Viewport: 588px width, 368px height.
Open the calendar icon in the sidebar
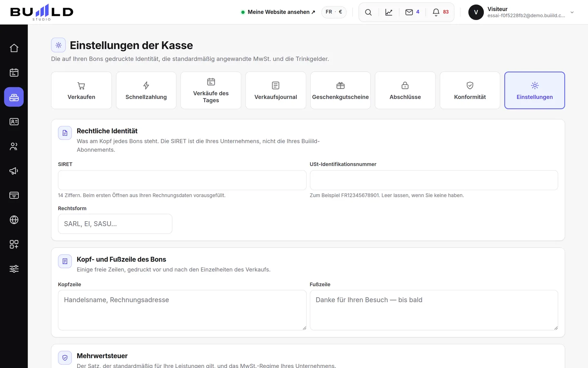point(14,72)
